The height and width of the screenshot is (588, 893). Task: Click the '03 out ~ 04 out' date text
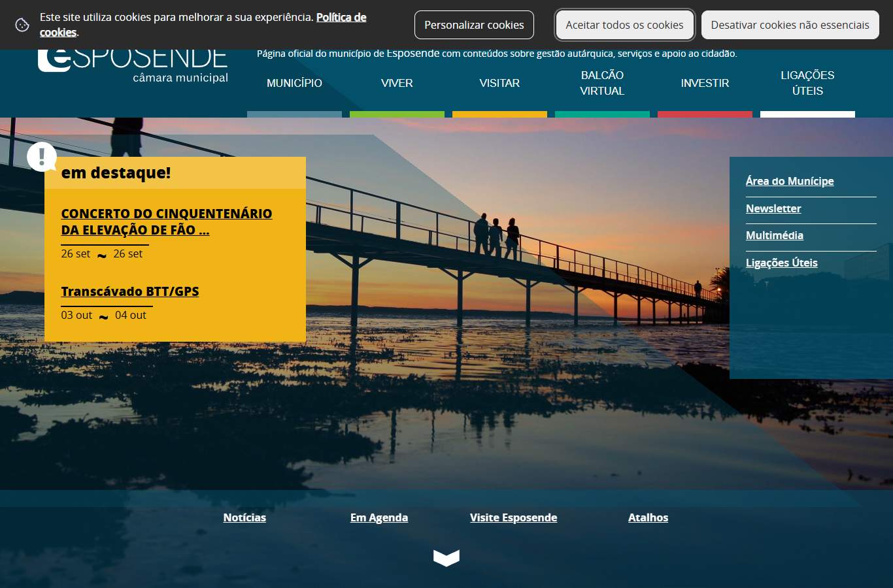coord(104,315)
